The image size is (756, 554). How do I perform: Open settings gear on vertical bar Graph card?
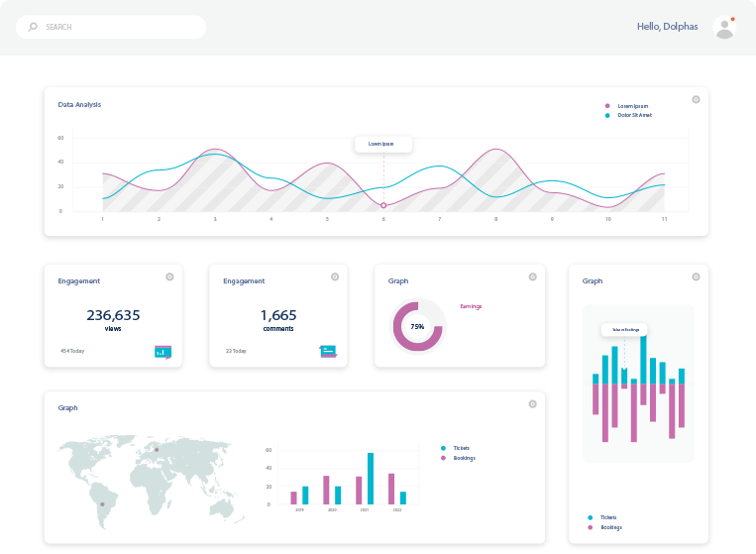[696, 277]
